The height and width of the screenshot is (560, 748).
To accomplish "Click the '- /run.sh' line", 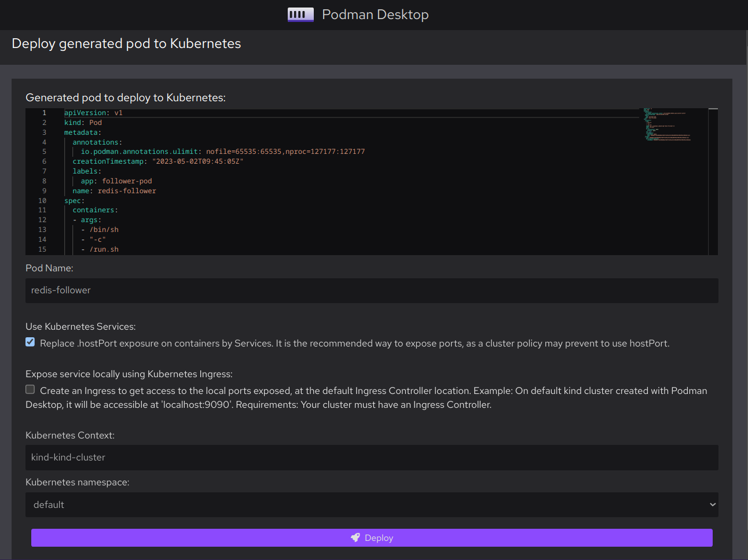I will pyautogui.click(x=100, y=249).
